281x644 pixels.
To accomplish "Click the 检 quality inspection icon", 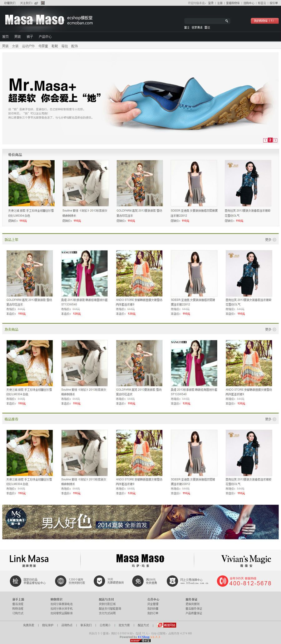I will tap(15, 581).
